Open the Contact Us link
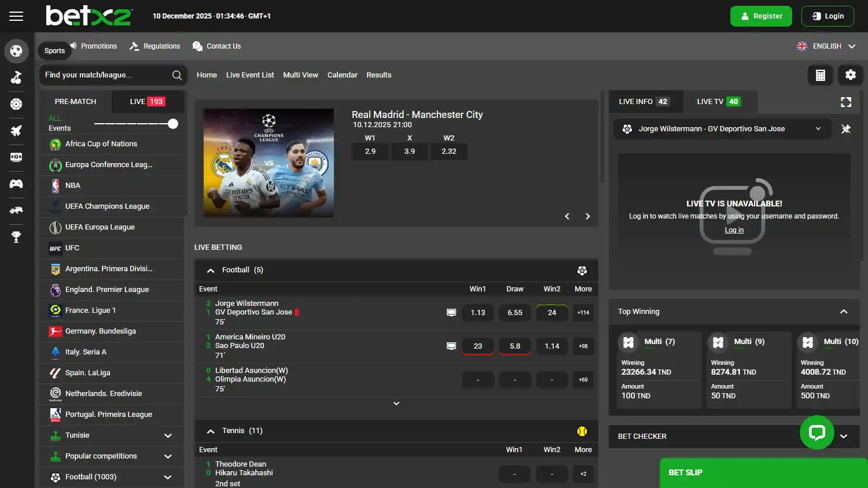Image resolution: width=868 pixels, height=488 pixels. (x=217, y=46)
